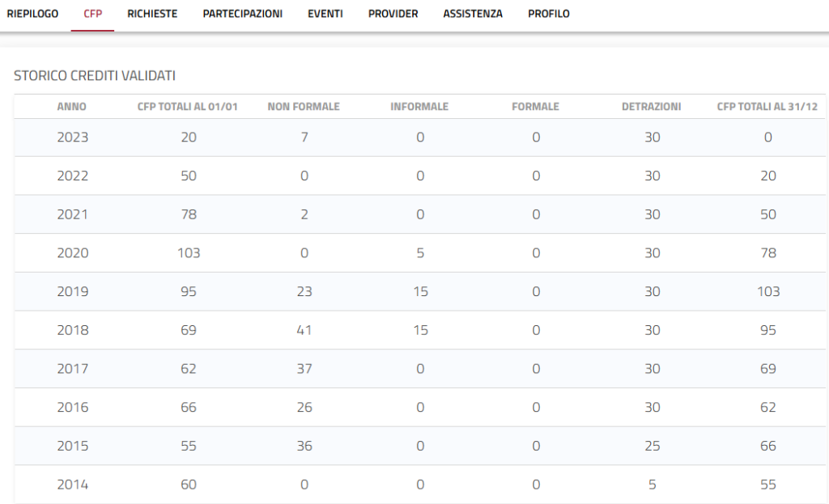Click the 2021 non formale value 2

point(304,214)
